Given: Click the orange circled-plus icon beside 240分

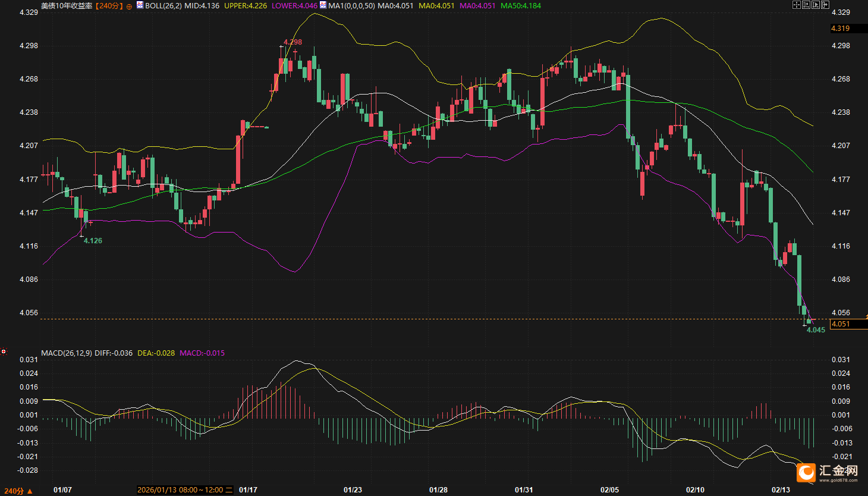Looking at the screenshot, I should click(x=129, y=6).
